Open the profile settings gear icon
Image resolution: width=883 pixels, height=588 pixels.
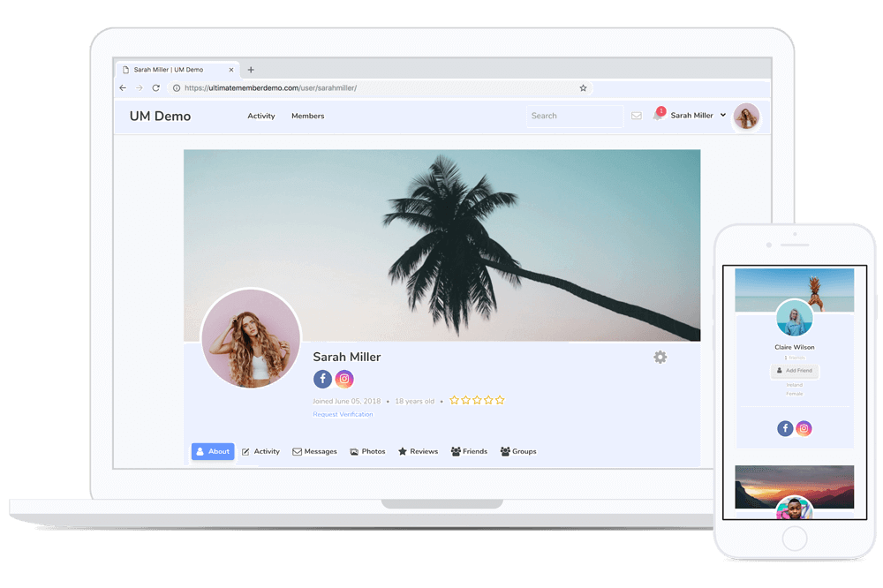point(660,357)
